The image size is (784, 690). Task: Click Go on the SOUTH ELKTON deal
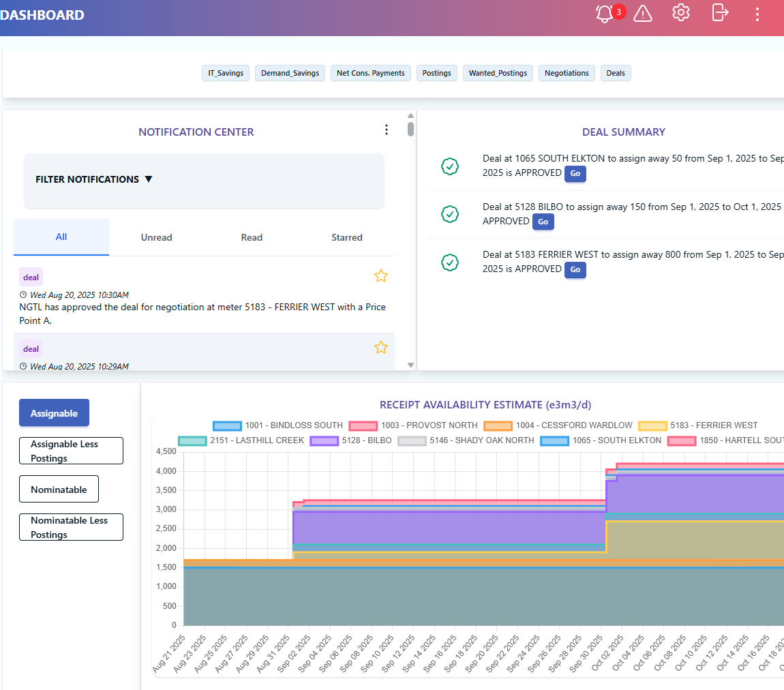(575, 174)
